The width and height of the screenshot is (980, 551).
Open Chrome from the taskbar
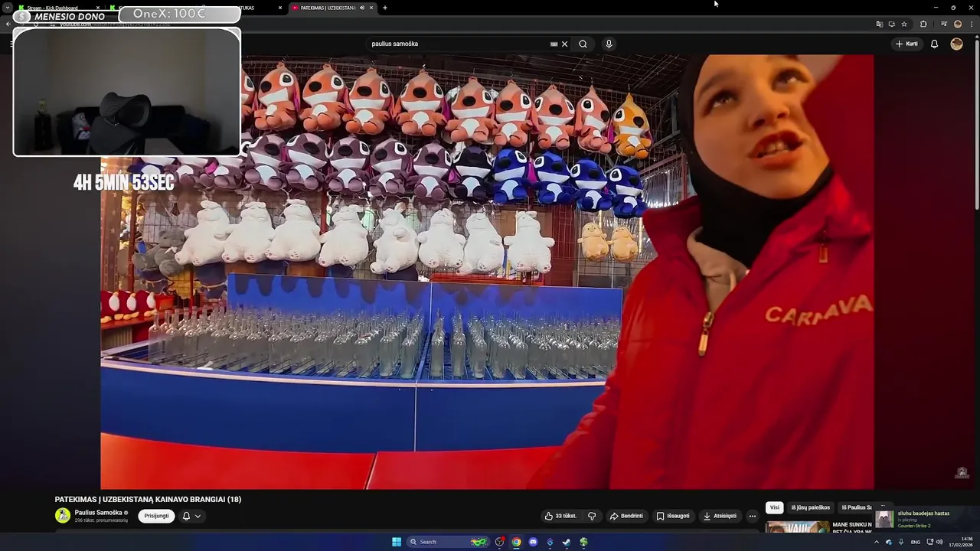click(x=516, y=542)
